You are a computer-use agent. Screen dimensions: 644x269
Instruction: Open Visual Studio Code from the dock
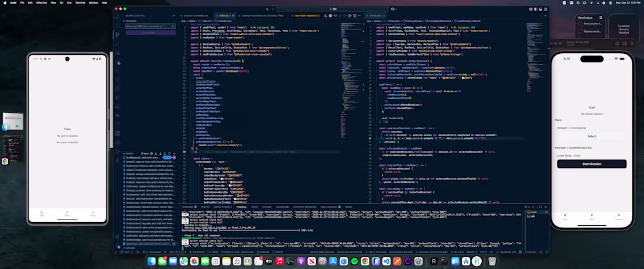pos(386,261)
